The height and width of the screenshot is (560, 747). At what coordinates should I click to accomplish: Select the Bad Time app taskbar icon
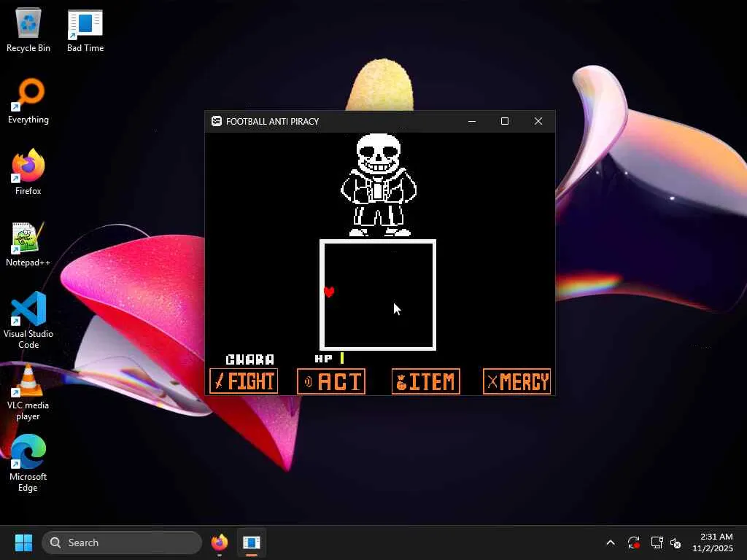[x=252, y=542]
